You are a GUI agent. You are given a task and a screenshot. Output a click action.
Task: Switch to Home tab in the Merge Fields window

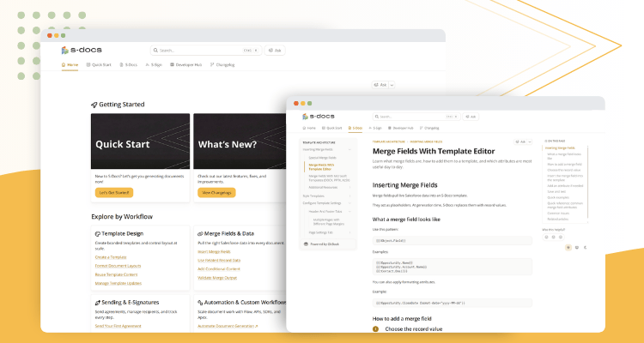[309, 128]
